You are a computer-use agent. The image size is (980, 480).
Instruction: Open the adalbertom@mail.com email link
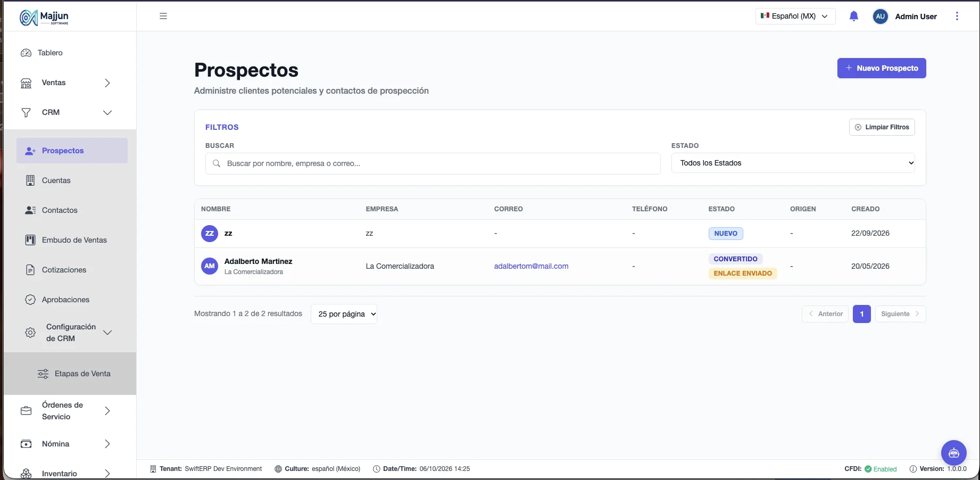coord(531,266)
